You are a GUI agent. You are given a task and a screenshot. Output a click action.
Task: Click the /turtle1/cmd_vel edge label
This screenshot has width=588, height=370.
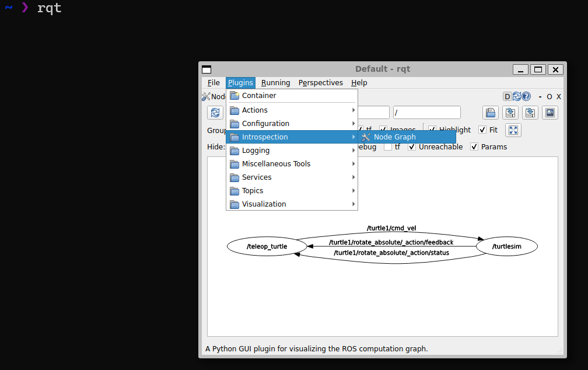[391, 228]
